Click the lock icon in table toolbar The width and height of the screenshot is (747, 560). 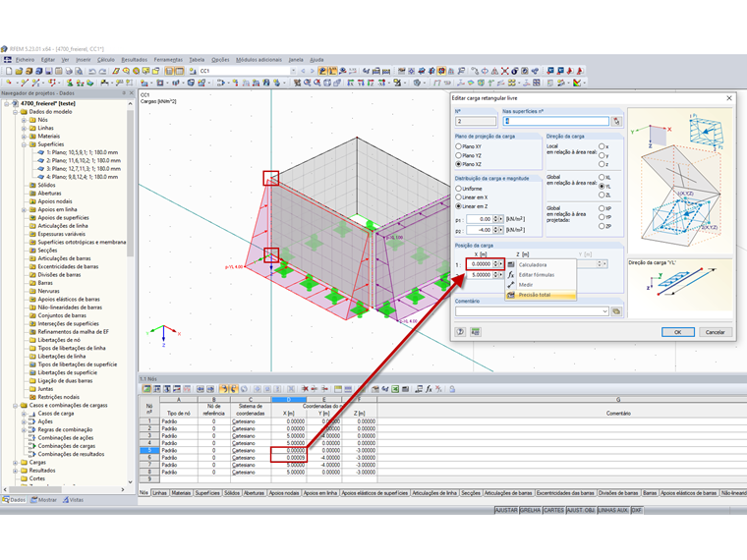click(x=452, y=389)
